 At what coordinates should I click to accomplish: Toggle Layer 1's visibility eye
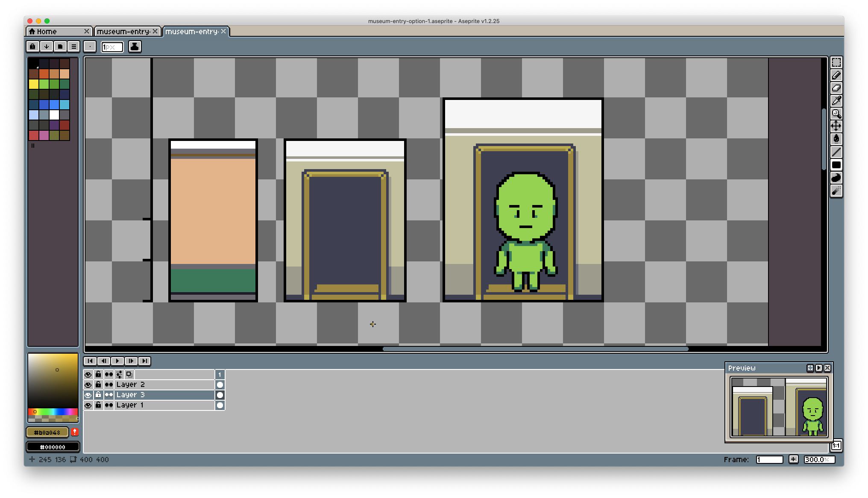[88, 405]
